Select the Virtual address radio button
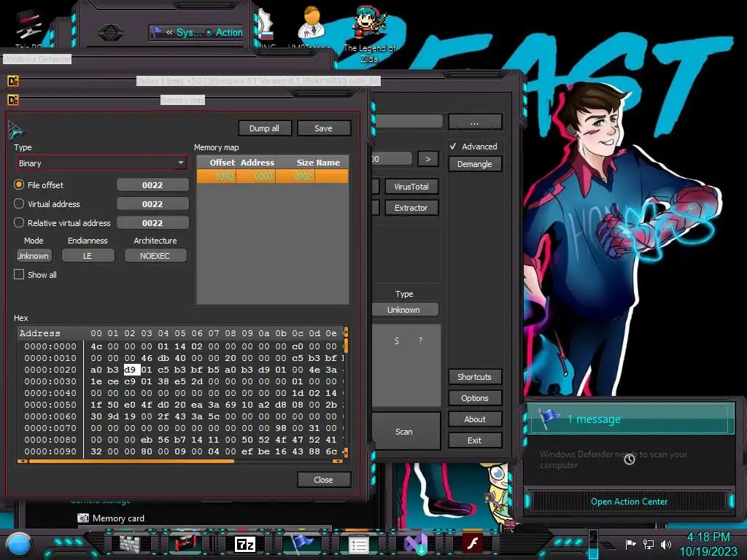 point(19,204)
